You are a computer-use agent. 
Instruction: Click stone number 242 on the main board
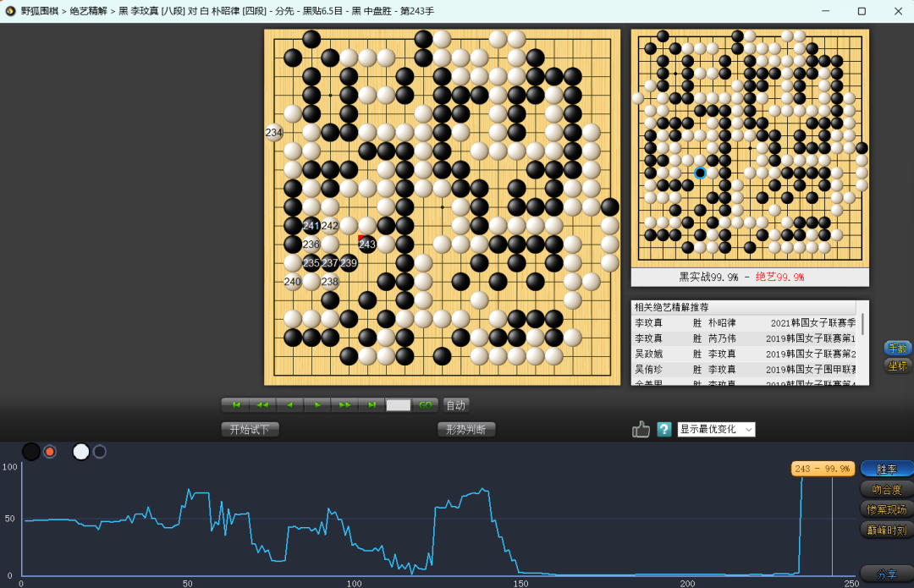point(330,226)
